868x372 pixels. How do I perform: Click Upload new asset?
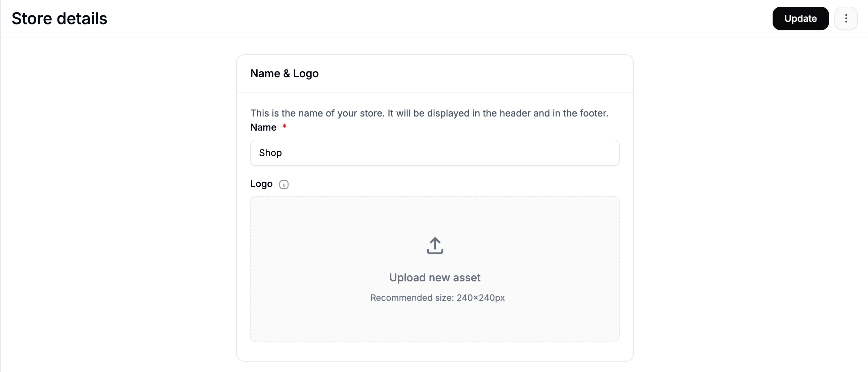[435, 277]
